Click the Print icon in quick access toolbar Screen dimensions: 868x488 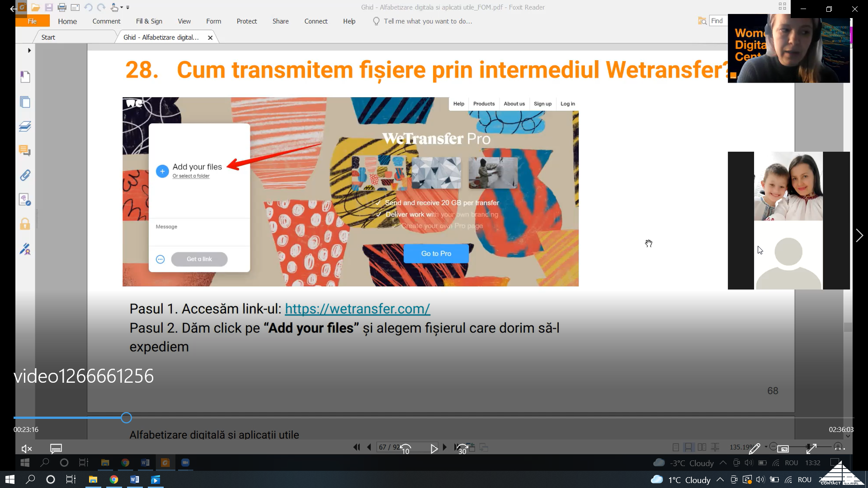point(62,7)
